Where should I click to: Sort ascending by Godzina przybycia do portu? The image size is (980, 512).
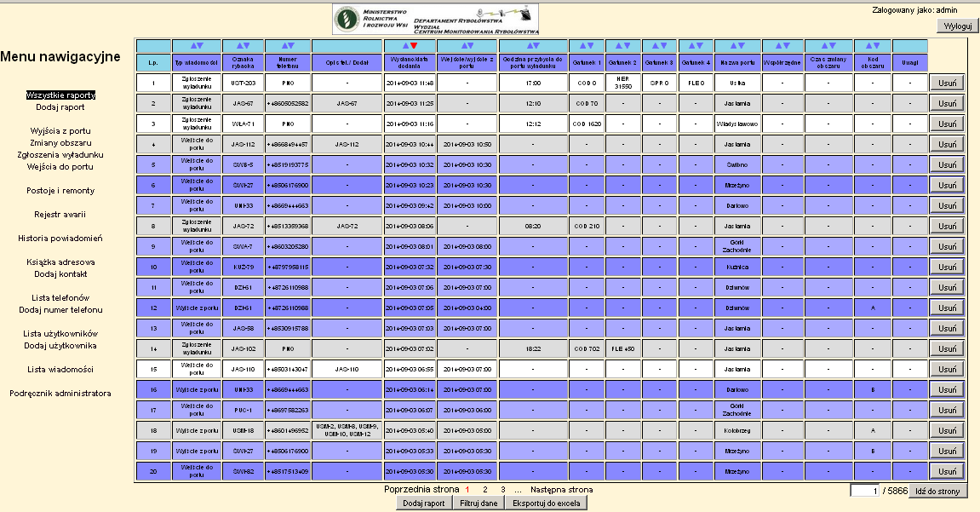529,46
